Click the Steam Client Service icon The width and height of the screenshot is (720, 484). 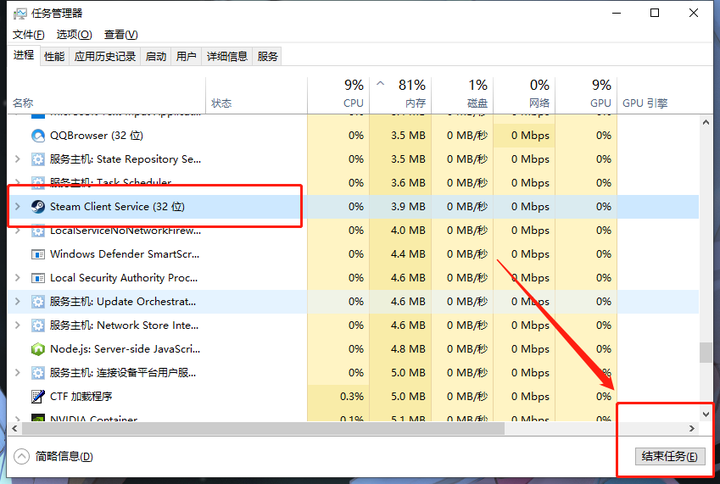pos(38,207)
